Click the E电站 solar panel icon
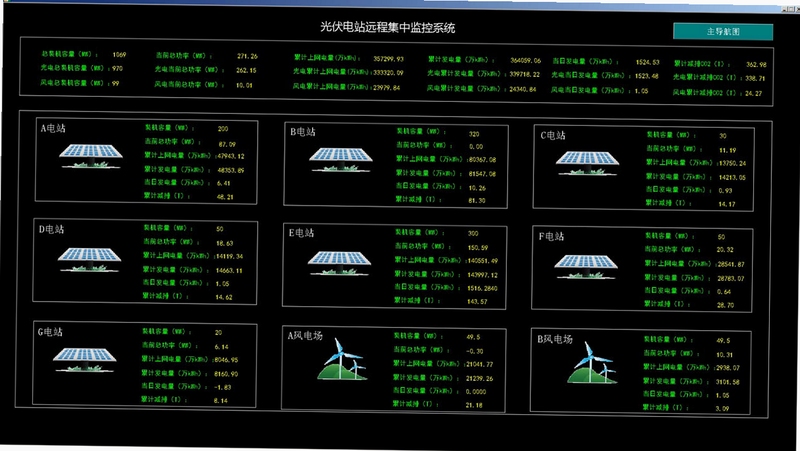This screenshot has height=451, width=800. click(x=339, y=263)
